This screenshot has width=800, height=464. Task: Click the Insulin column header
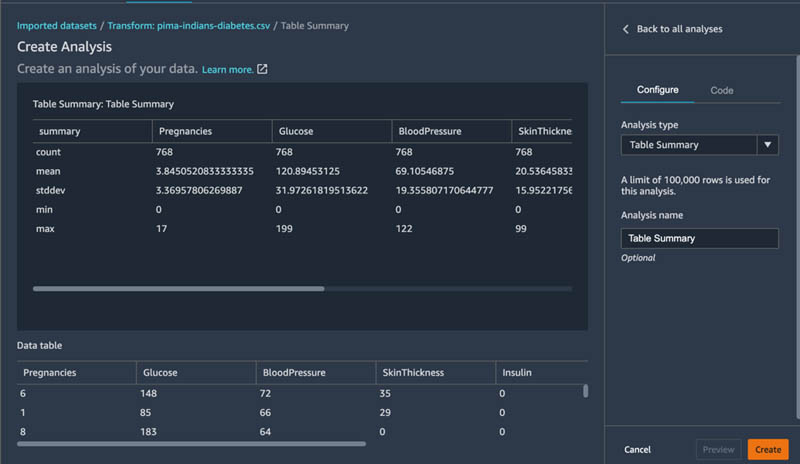click(517, 373)
